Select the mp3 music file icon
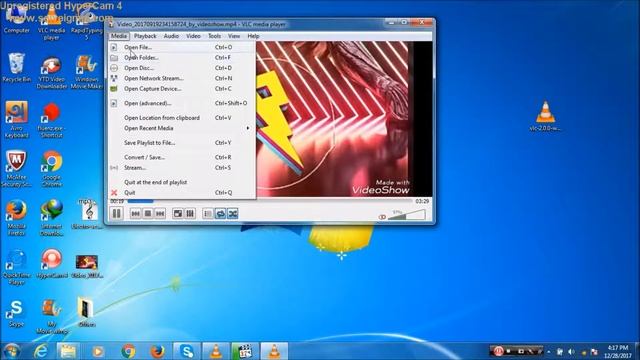 pyautogui.click(x=87, y=214)
